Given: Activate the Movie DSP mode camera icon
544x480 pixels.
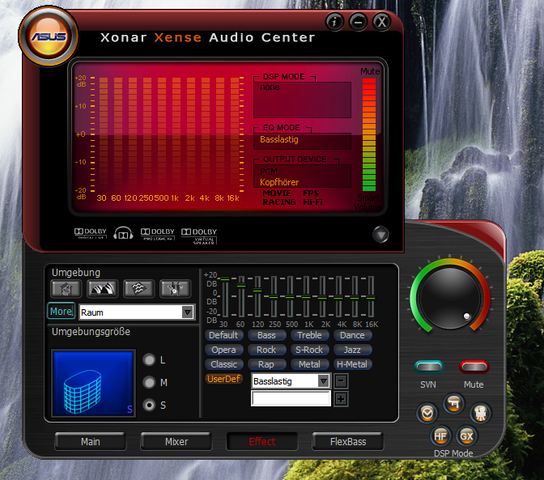Looking at the screenshot, I should point(480,413).
